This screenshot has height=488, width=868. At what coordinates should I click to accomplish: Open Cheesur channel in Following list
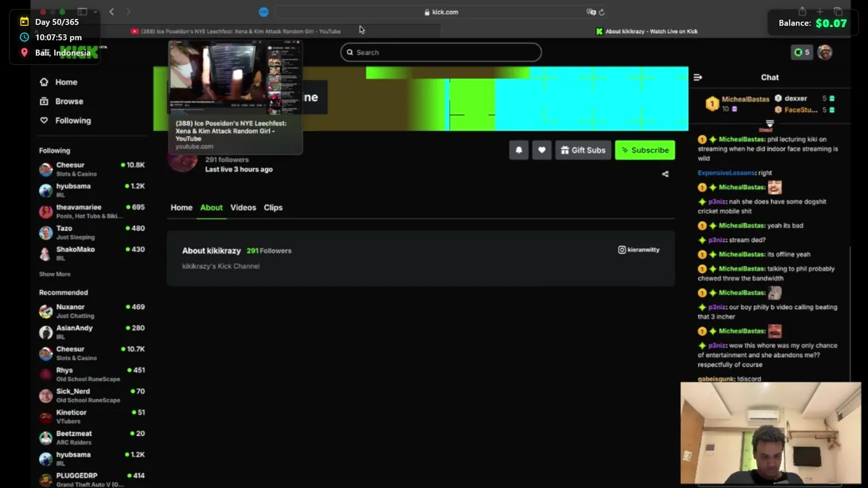point(92,169)
